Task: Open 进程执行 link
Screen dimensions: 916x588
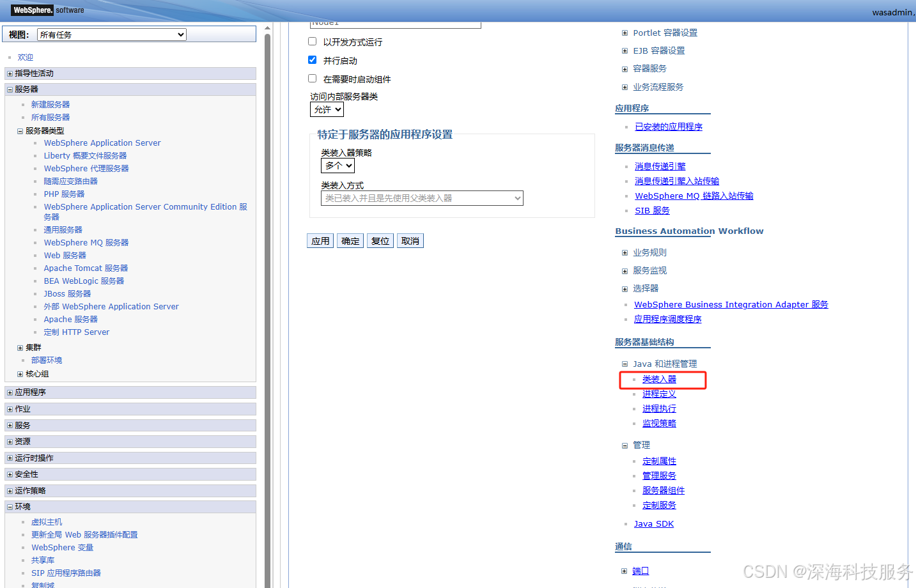Action: pyautogui.click(x=659, y=409)
